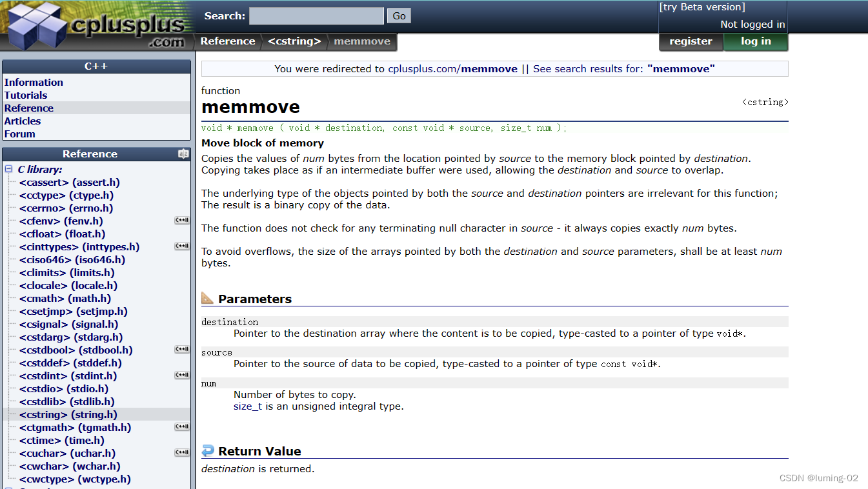Click inside the Search input box
The width and height of the screenshot is (868, 489).
316,15
